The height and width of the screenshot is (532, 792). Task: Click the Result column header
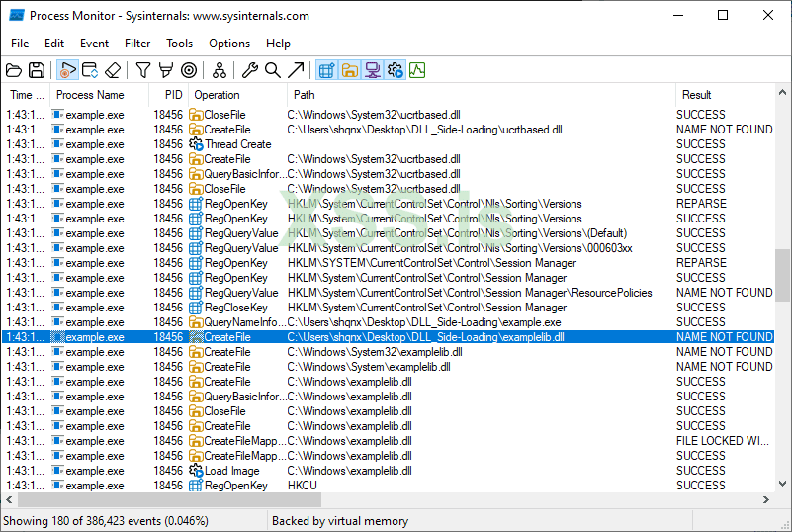[x=725, y=95]
